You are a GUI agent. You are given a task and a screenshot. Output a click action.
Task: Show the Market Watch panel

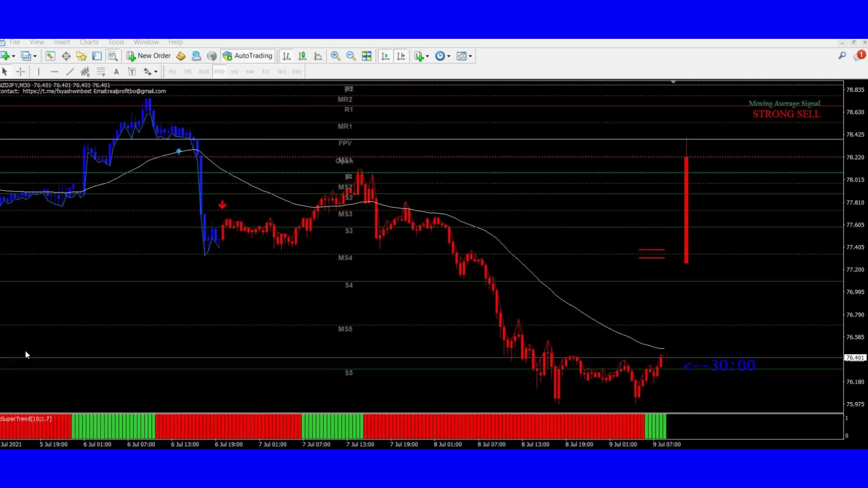(50, 56)
